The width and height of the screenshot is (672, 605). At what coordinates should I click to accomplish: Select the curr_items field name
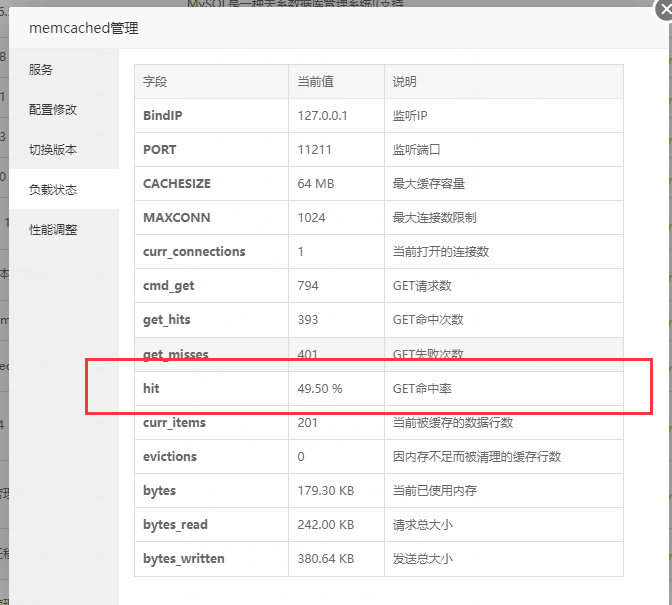tap(174, 422)
